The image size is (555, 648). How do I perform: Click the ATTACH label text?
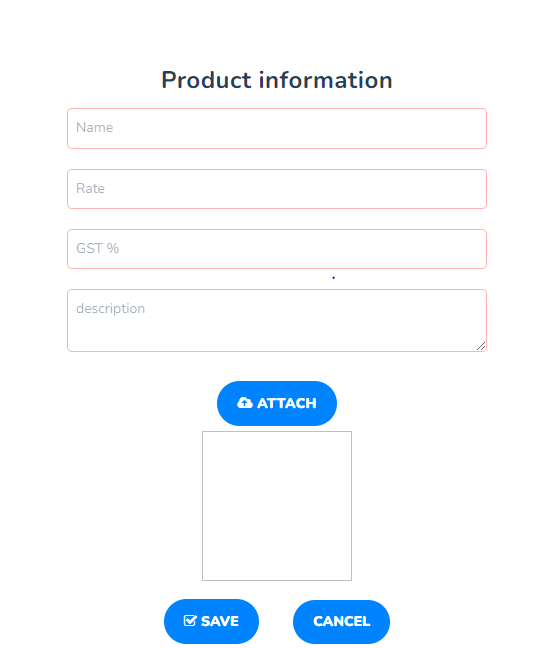287,403
